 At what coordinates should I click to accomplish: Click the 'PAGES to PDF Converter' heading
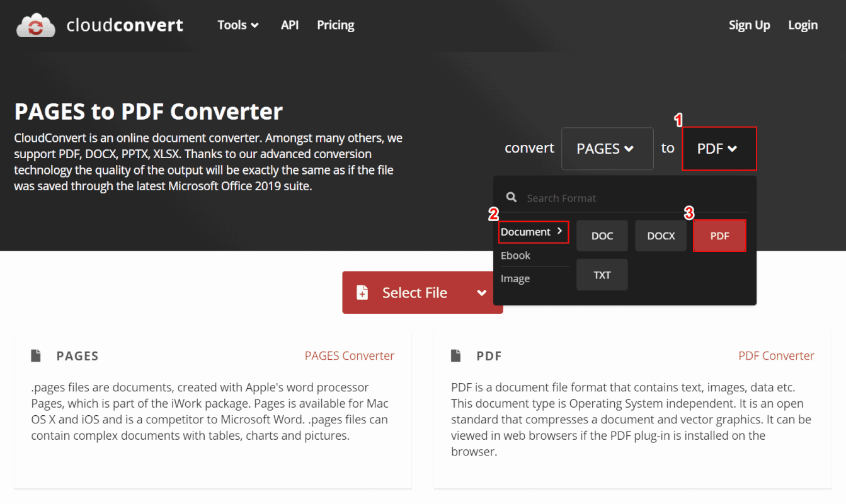(x=149, y=112)
